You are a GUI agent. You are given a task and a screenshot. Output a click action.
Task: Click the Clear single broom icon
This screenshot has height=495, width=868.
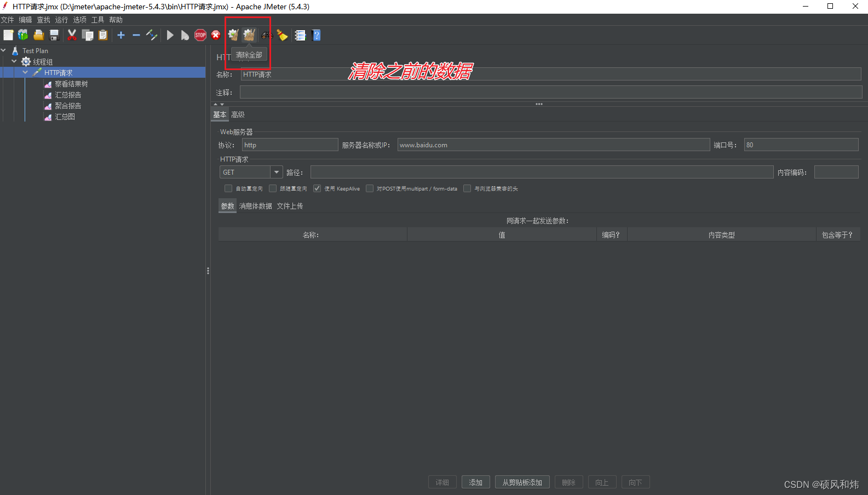pyautogui.click(x=233, y=35)
